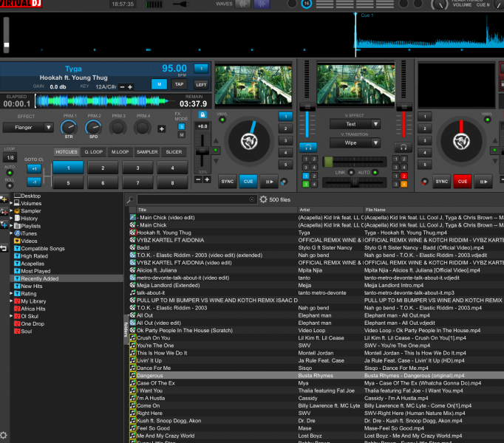
Task: Expand the Ol Skul tree node
Action: pos(11,316)
